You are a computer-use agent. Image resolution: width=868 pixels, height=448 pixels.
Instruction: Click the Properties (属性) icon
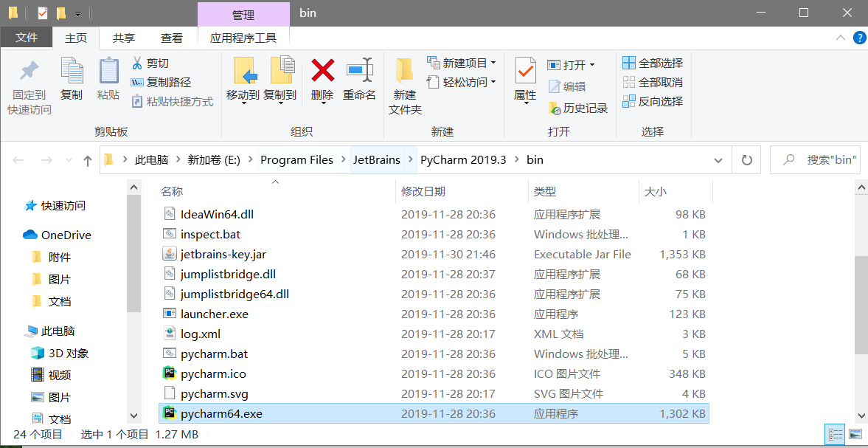(525, 71)
